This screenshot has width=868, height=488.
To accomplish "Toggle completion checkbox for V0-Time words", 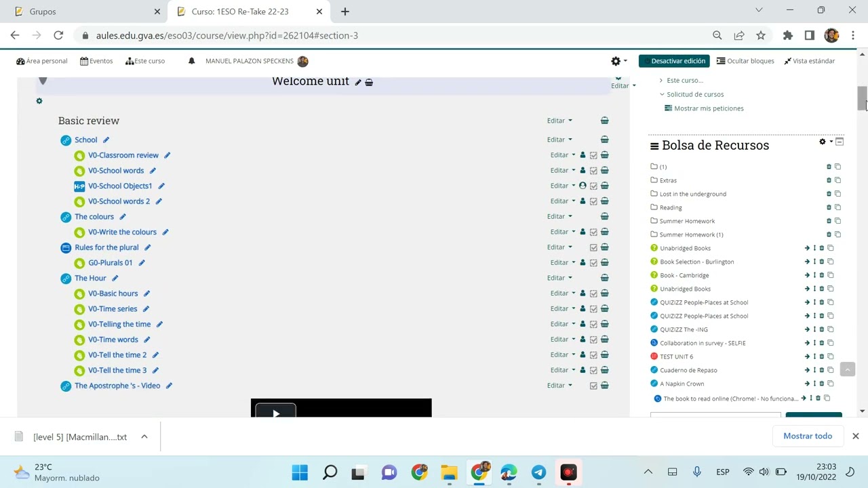I will coord(593,340).
